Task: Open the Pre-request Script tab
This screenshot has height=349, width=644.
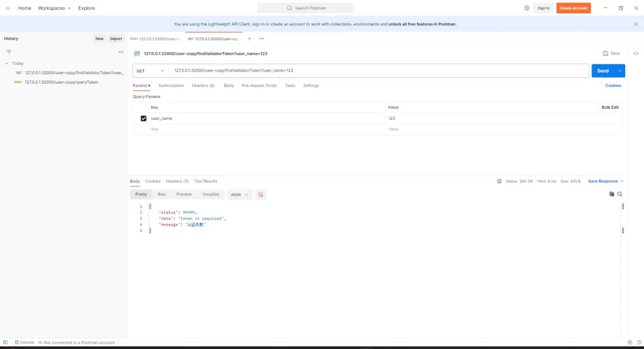Action: [x=259, y=85]
